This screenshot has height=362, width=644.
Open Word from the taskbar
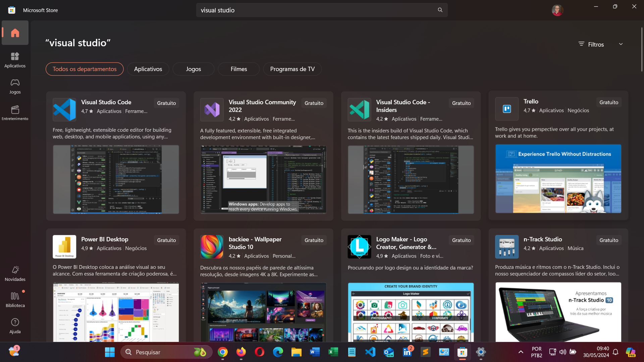click(315, 352)
